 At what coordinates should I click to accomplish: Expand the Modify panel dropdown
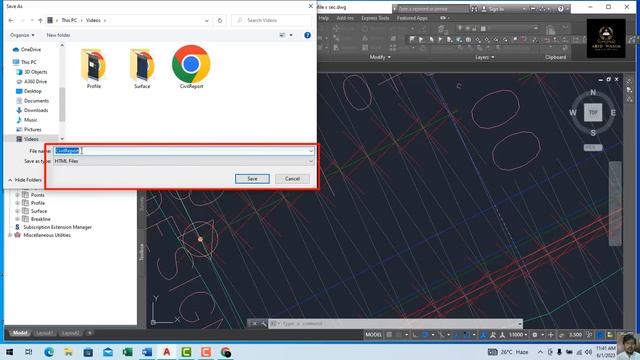(380, 57)
